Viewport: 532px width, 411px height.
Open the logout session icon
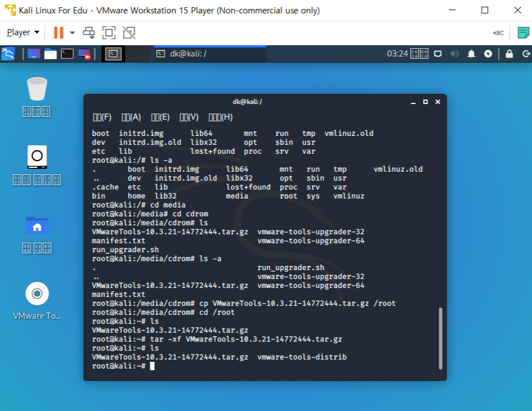coord(526,54)
